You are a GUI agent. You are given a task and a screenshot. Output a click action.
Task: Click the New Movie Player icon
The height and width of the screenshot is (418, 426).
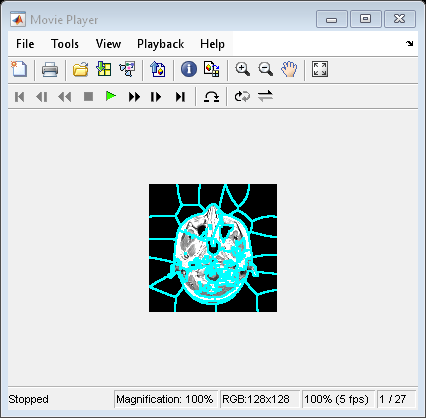pyautogui.click(x=19, y=69)
